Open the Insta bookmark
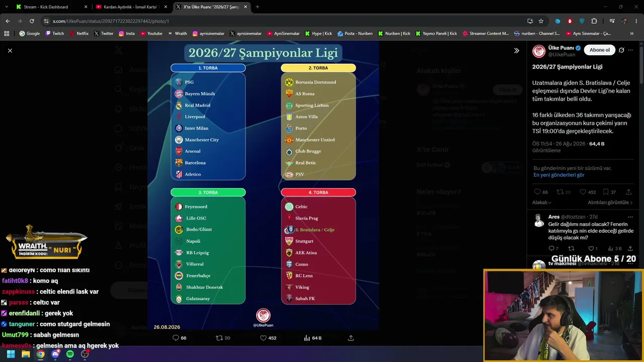The image size is (644, 362). [127, 34]
